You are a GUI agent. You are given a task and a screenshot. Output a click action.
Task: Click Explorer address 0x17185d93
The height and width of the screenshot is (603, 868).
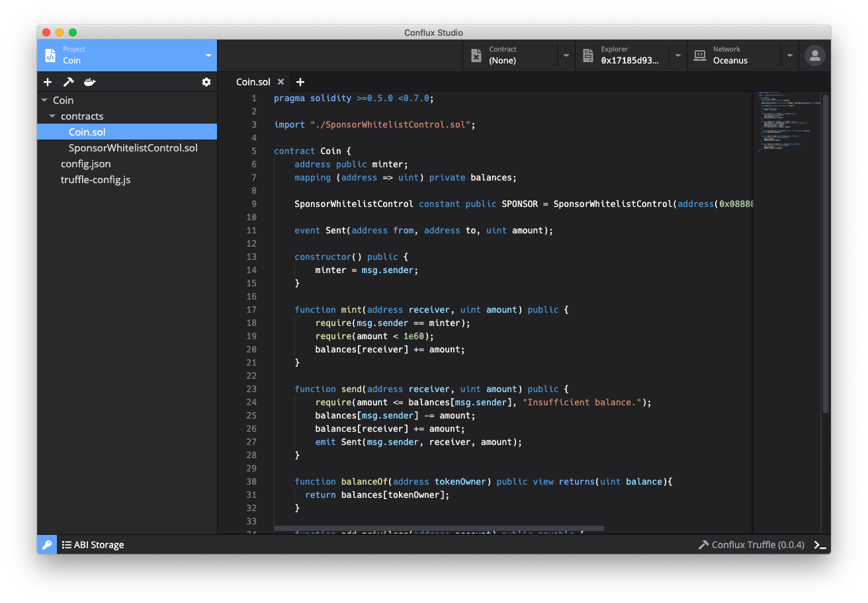pyautogui.click(x=630, y=60)
